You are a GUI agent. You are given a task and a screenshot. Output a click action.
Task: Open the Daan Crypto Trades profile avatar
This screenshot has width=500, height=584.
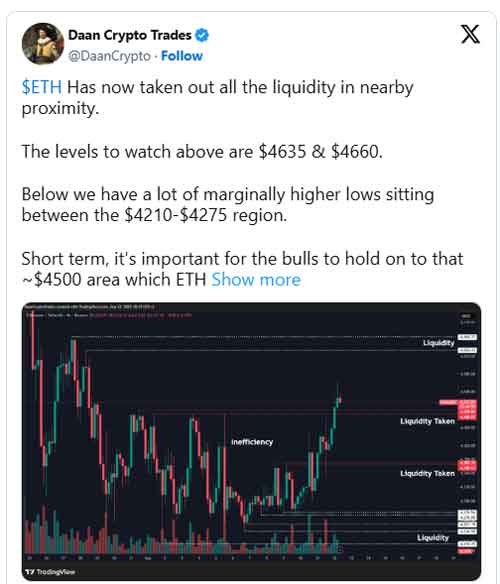pos(43,44)
